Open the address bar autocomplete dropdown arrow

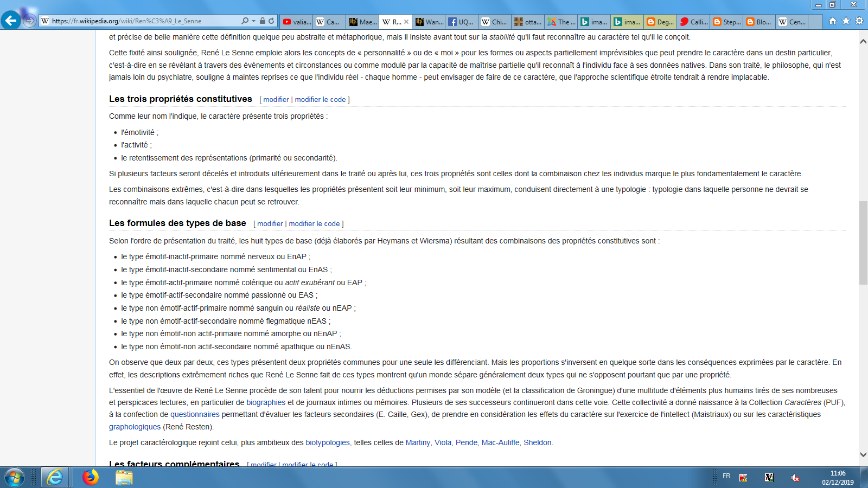[x=253, y=21]
